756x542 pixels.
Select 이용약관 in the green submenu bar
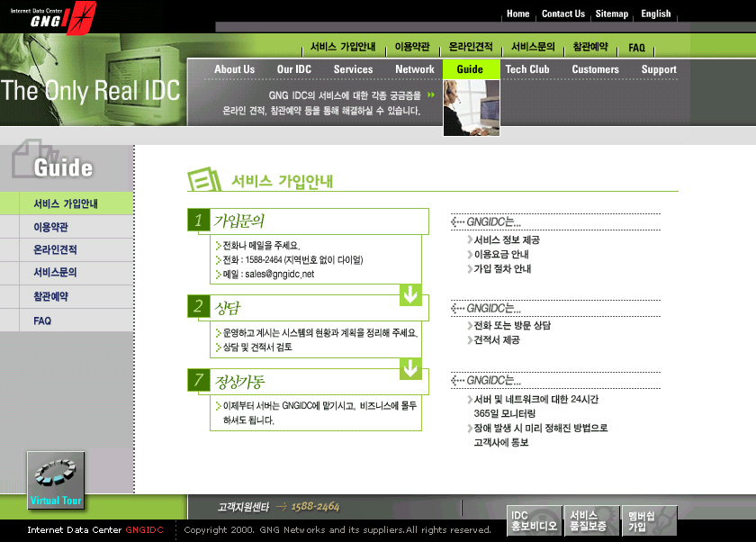[x=412, y=47]
